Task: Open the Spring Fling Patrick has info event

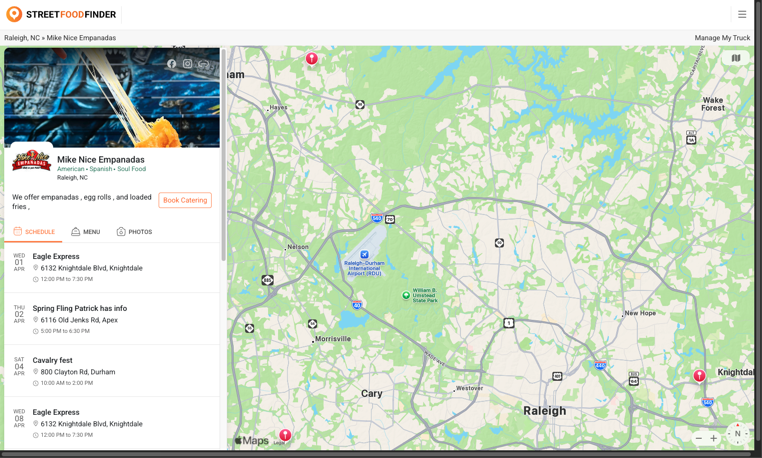Action: 112,319
